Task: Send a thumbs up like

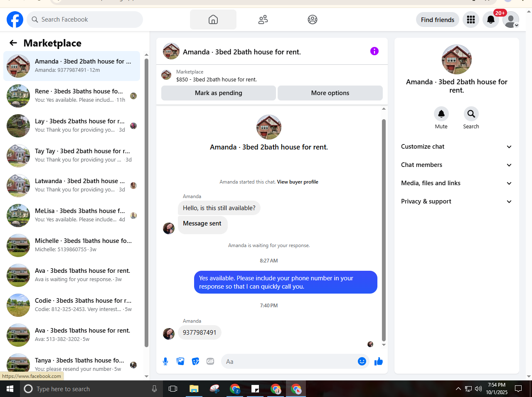Action: tap(379, 361)
